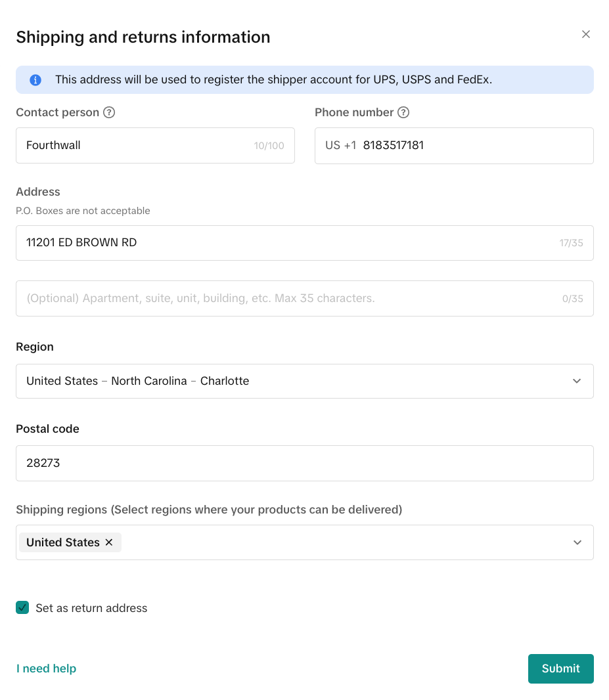This screenshot has width=609, height=700.
Task: Click the Postal code field showing 28273
Action: point(305,464)
